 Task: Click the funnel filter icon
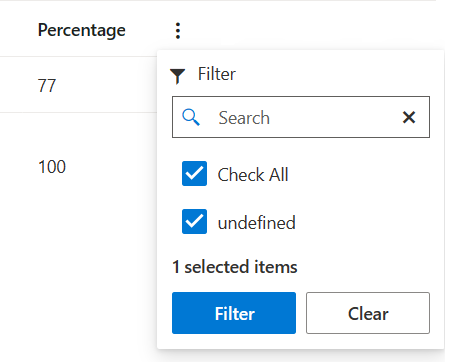(177, 76)
